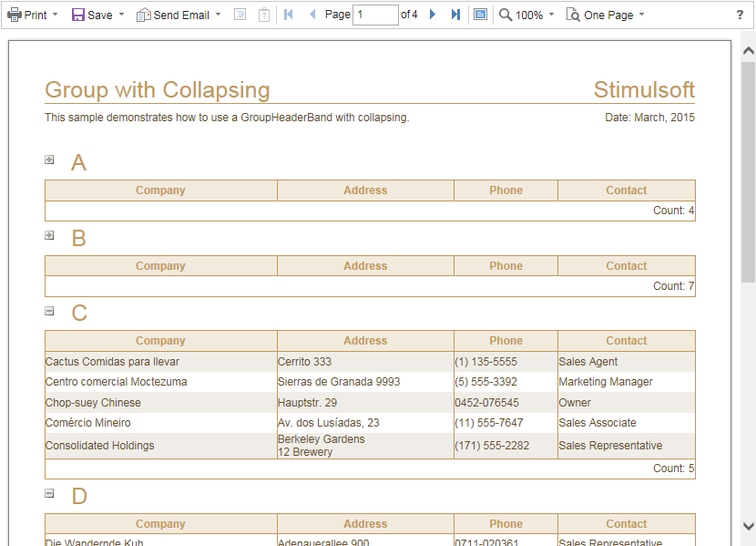Click the scrollbar down arrow
Viewport: 756px width, 546px height.
(749, 526)
